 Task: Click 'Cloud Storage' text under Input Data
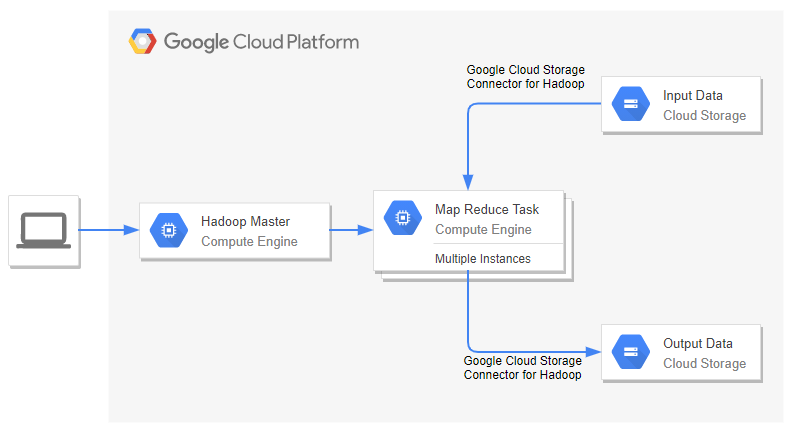[x=704, y=116]
